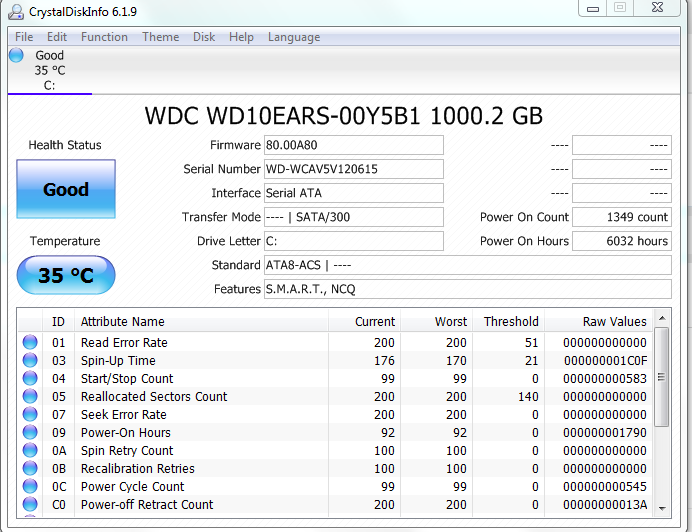Open the Edit menu
This screenshot has width=692, height=532.
[x=57, y=37]
